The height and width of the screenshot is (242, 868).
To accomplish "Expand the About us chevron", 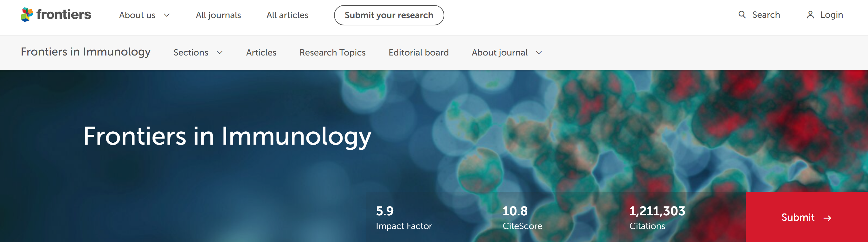I will pos(167,15).
